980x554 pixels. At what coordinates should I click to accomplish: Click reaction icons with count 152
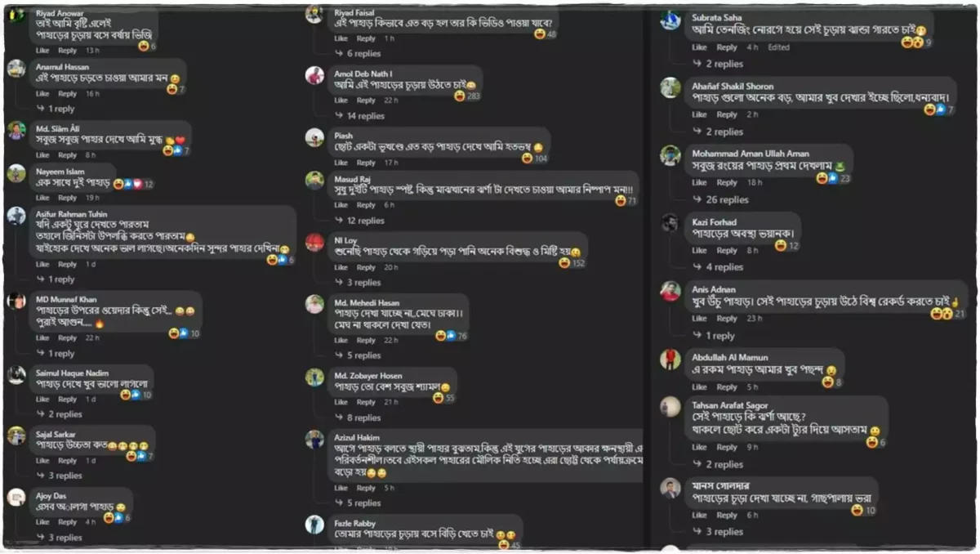tap(572, 262)
